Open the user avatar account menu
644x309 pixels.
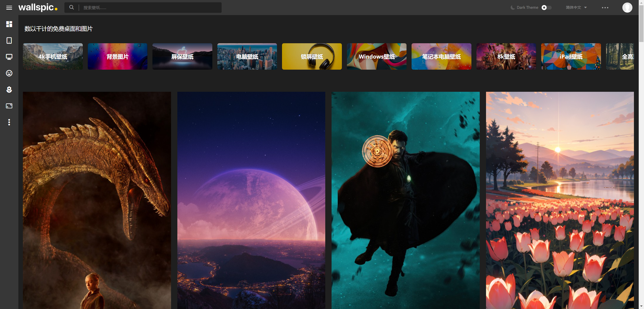[x=627, y=8]
